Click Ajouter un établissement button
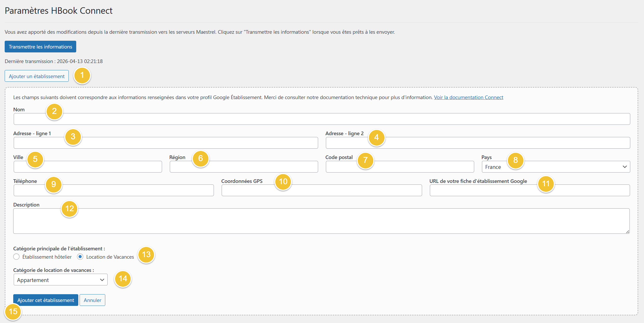The width and height of the screenshot is (644, 323). tap(37, 76)
